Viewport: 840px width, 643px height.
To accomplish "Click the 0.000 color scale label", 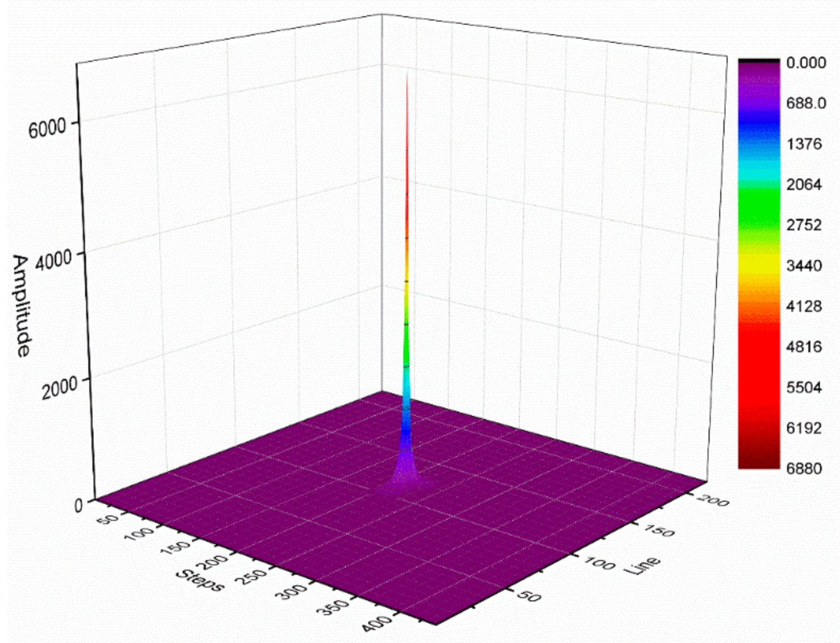I will (x=806, y=62).
